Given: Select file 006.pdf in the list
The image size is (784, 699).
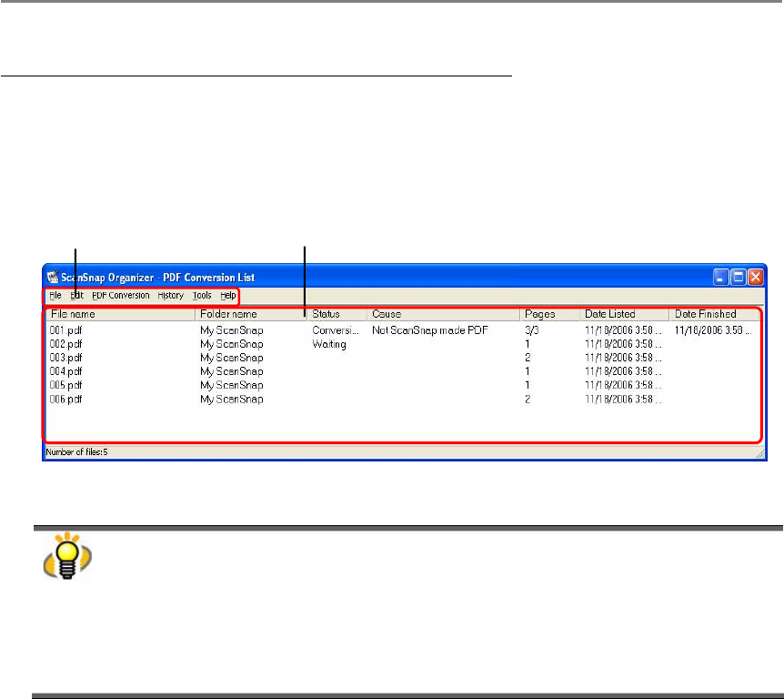Looking at the screenshot, I should [65, 400].
